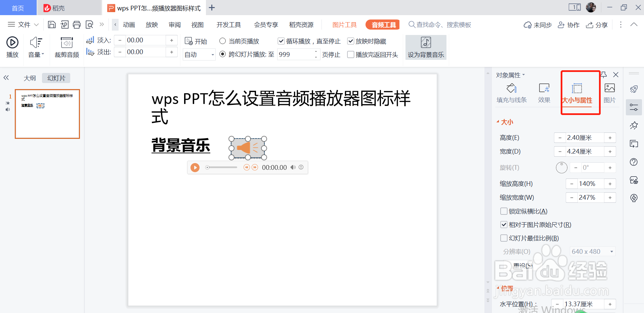
Task: Click the Collaborate (协作) button
Action: pos(568,25)
